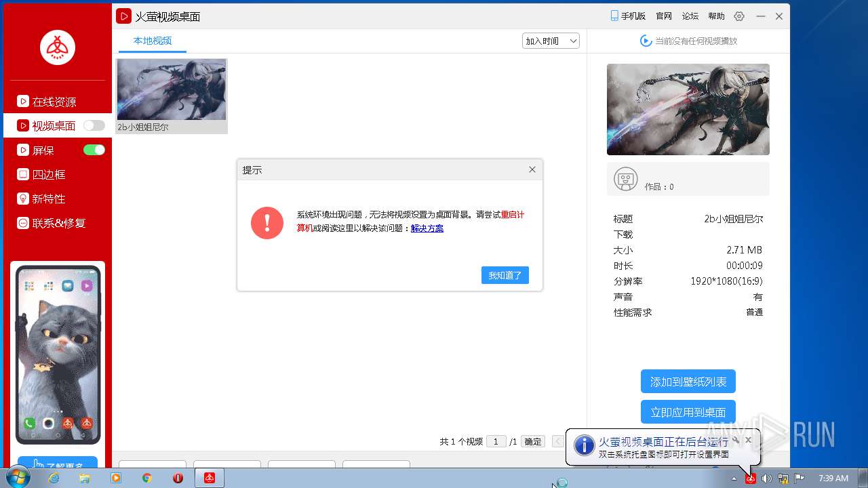
Task: Click 手机版 mobile version link
Action: point(627,16)
